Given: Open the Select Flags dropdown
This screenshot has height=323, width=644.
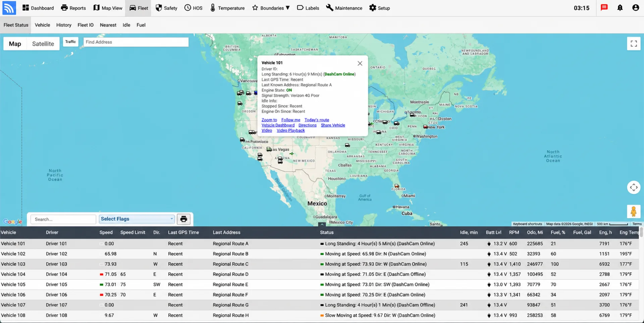Looking at the screenshot, I should click(x=137, y=219).
